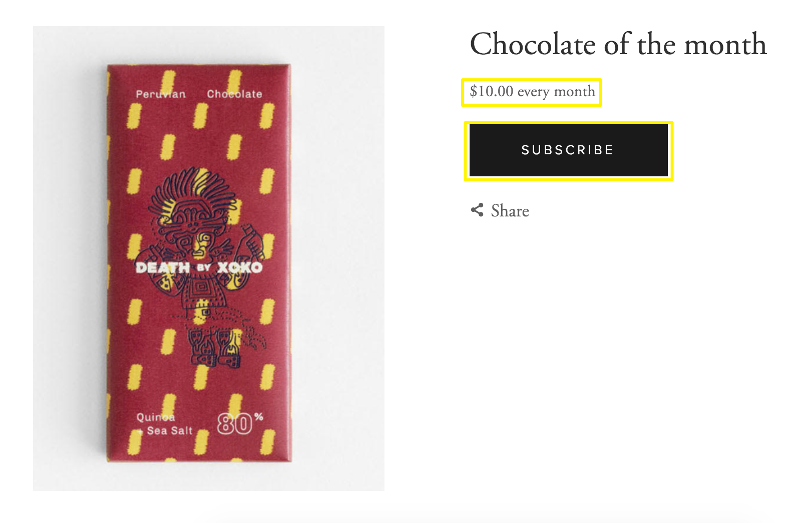Viewport: 812px width, 523px height.
Task: Click the chocolate bar product image
Action: [x=208, y=258]
